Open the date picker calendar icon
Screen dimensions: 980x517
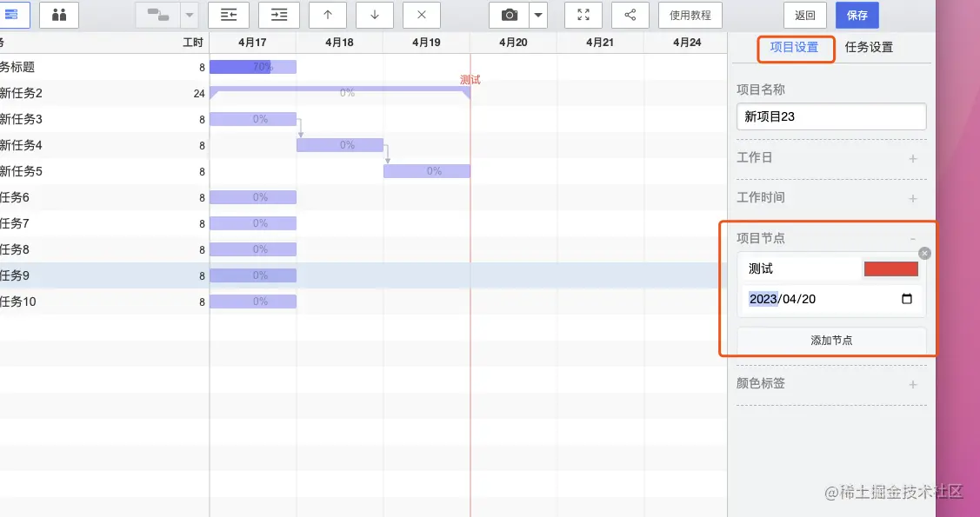(x=907, y=299)
